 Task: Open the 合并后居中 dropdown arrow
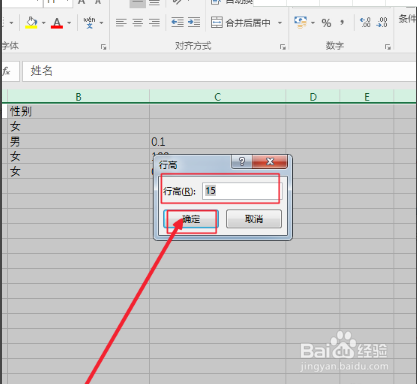[280, 23]
